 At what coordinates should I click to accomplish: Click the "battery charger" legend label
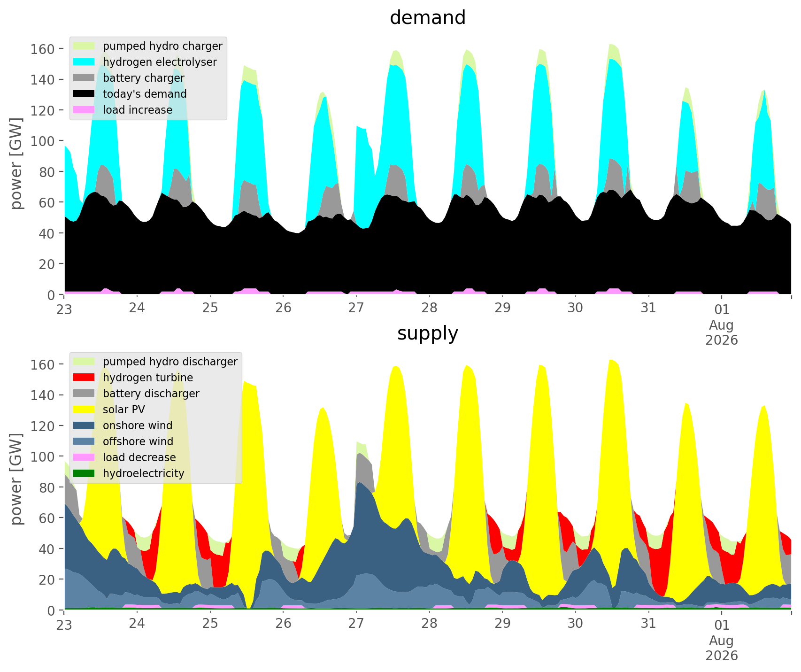click(144, 78)
